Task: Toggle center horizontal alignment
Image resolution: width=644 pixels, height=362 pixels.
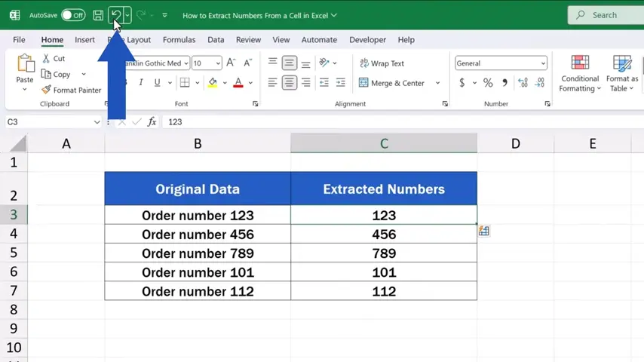Action: (x=290, y=83)
